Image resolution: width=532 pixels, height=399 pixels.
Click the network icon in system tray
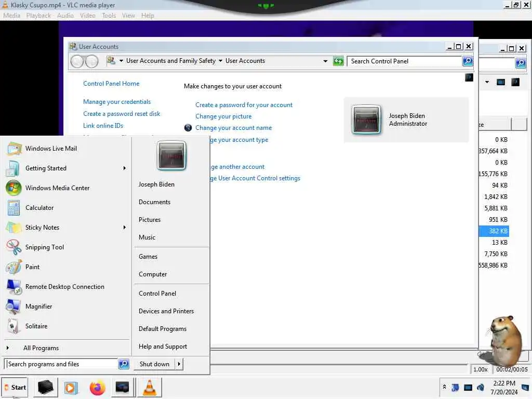pos(468,388)
